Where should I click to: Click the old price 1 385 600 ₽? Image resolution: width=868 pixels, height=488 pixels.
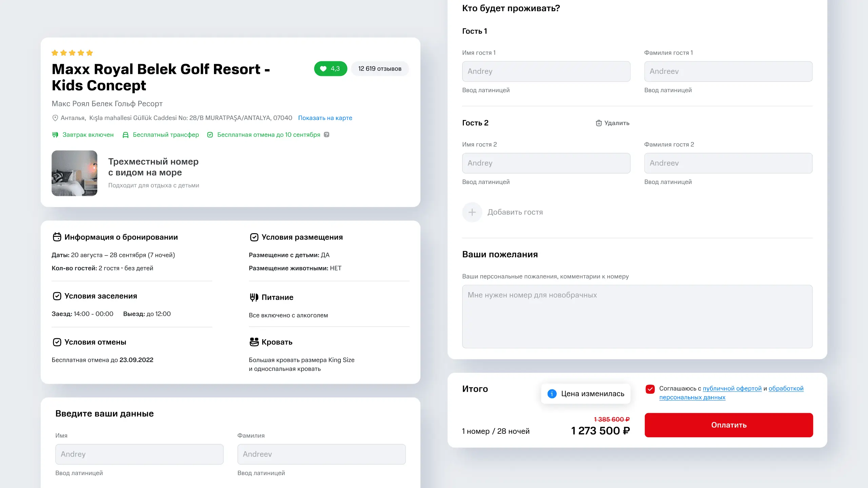pyautogui.click(x=612, y=420)
